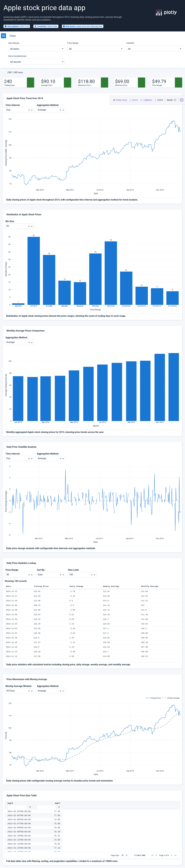Expand the Moving Average Window dropdown
The width and height of the screenshot is (185, 868).
coord(32,691)
